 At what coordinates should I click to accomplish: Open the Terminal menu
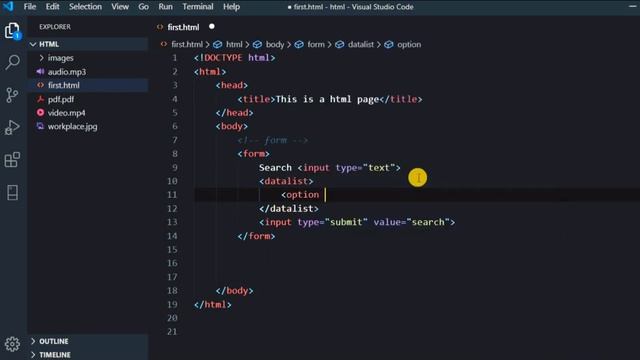point(198,7)
